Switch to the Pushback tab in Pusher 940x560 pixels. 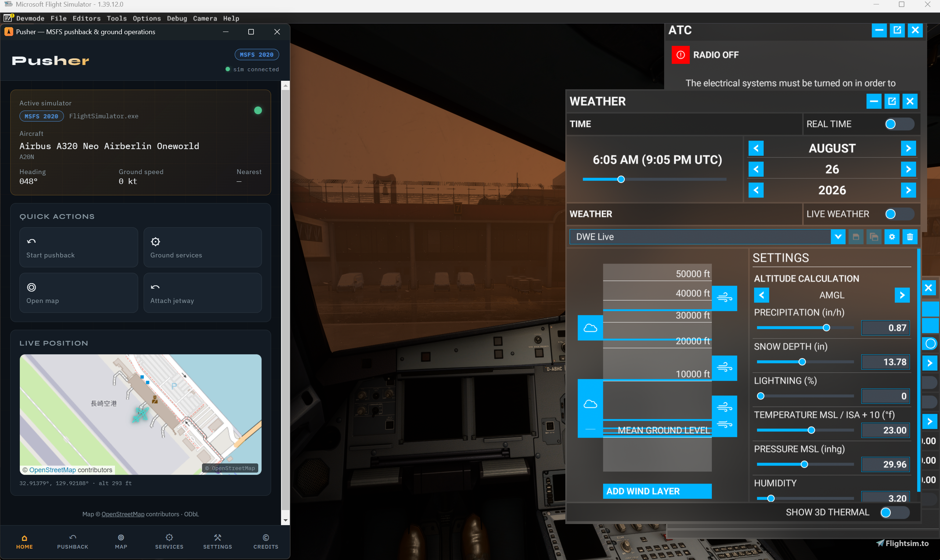(x=73, y=542)
